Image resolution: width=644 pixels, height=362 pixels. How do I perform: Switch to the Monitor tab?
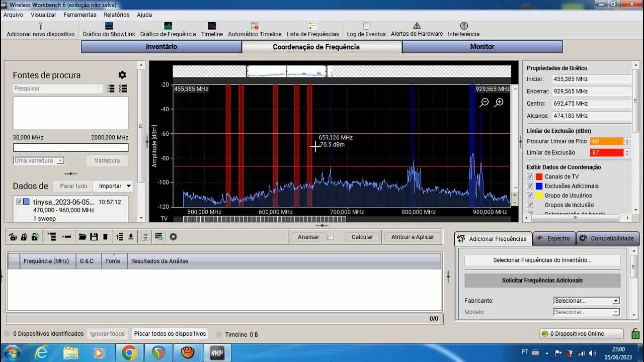point(482,47)
